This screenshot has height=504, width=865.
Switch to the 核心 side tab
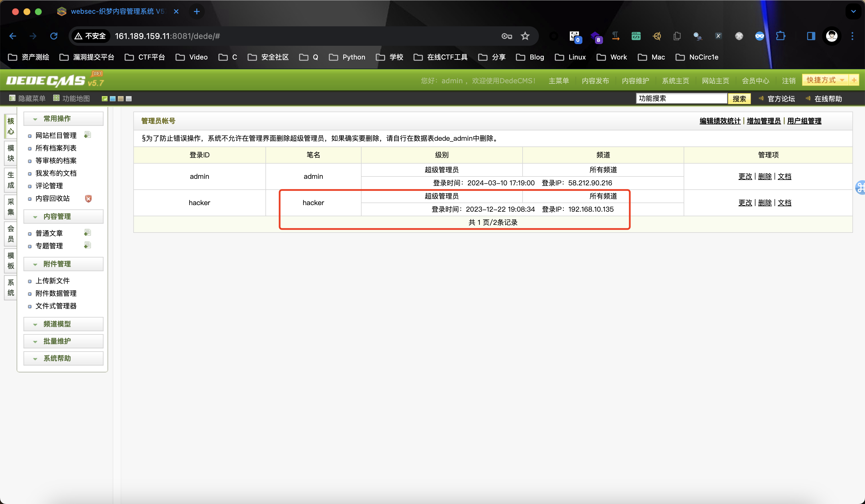[11, 126]
